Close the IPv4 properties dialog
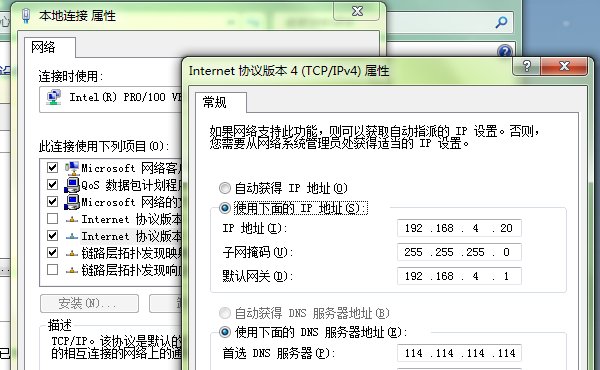This screenshot has height=370, width=600. coord(564,66)
